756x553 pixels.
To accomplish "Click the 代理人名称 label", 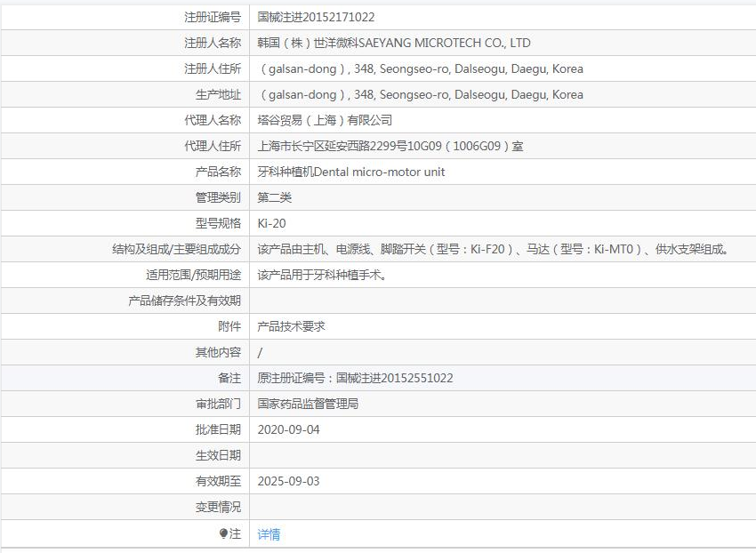I will pyautogui.click(x=213, y=120).
